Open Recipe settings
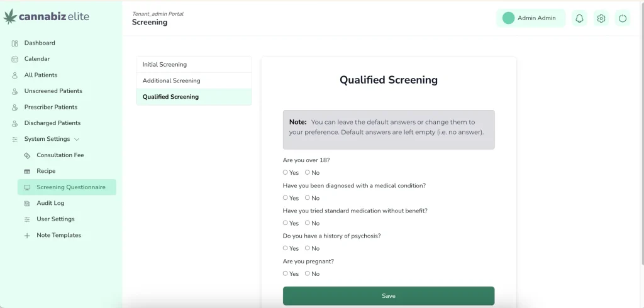This screenshot has height=308, width=644. click(x=46, y=171)
